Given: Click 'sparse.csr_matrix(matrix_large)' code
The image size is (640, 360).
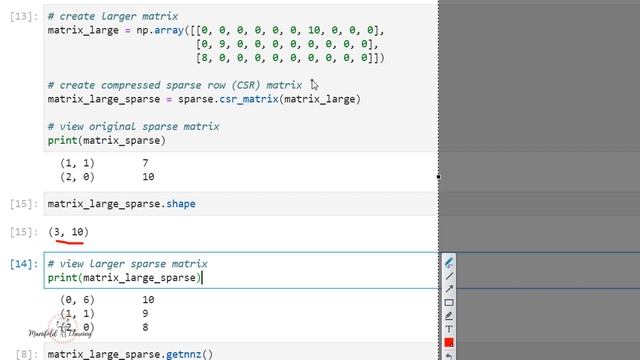Looking at the screenshot, I should [269, 99].
